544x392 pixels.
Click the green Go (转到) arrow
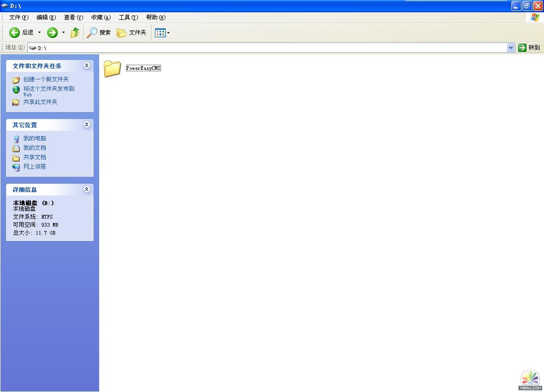[x=522, y=48]
